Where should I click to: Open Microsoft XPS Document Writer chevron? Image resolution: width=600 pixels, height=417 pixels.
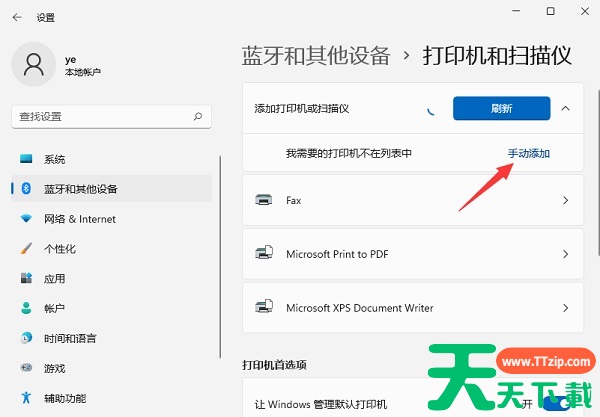pyautogui.click(x=566, y=308)
